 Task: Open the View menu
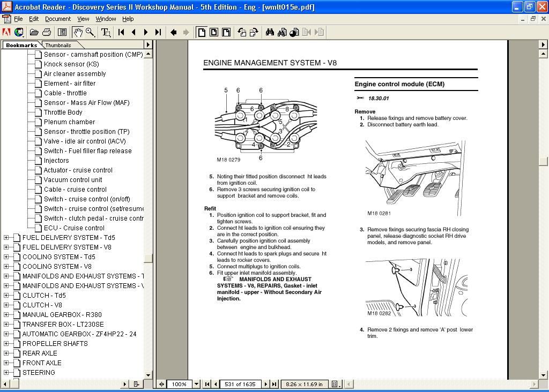pos(83,19)
